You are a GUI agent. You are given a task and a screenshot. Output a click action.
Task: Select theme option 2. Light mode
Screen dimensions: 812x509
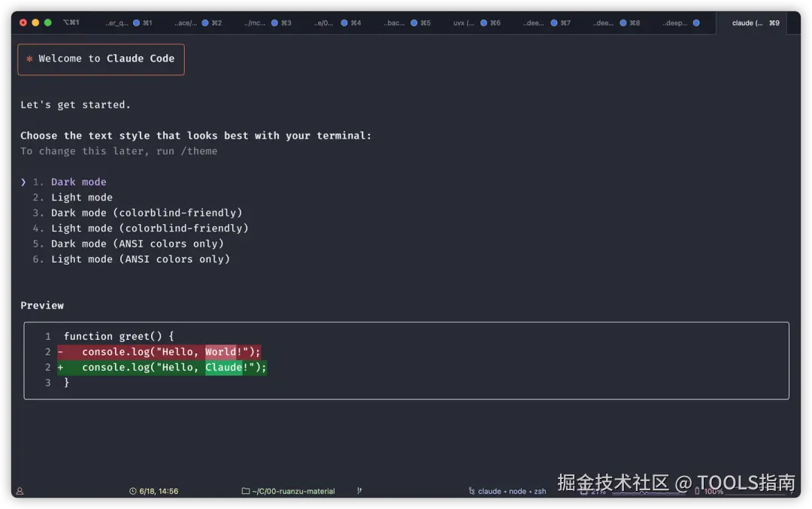click(72, 197)
